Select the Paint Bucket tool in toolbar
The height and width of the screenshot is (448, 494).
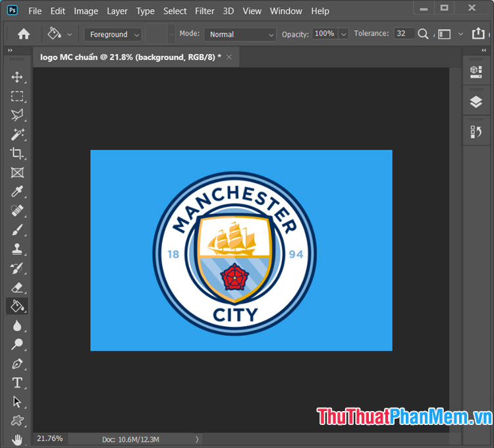[17, 306]
